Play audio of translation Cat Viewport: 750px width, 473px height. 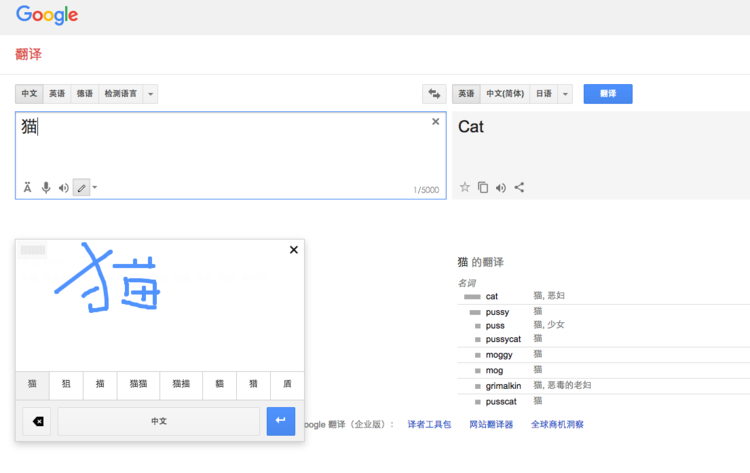click(x=501, y=187)
